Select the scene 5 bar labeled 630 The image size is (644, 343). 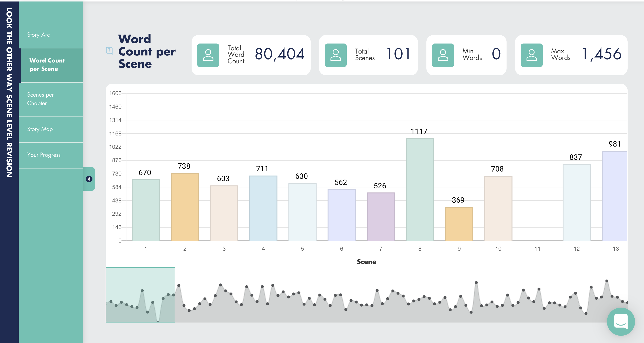point(302,212)
